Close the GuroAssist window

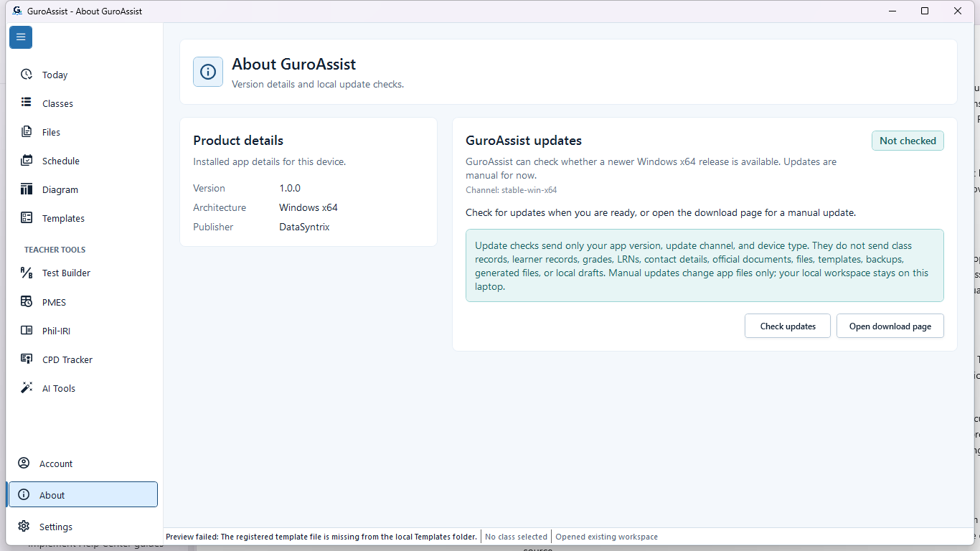(958, 11)
